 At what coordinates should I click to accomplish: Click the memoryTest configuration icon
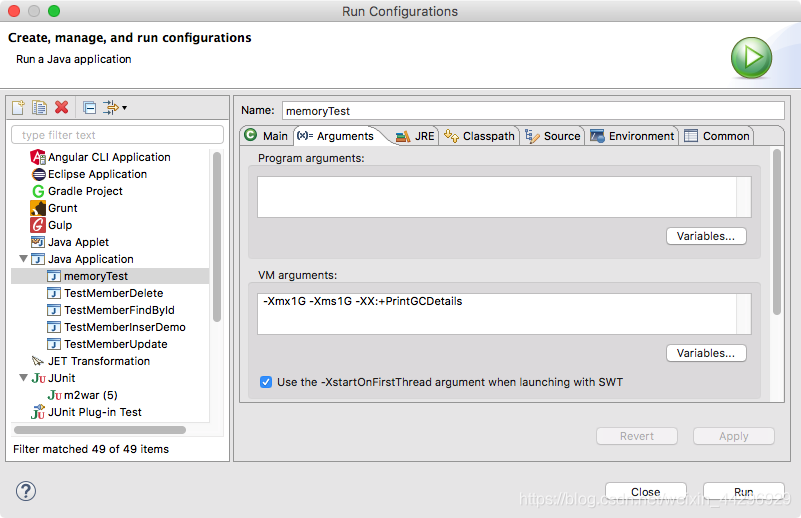point(54,276)
